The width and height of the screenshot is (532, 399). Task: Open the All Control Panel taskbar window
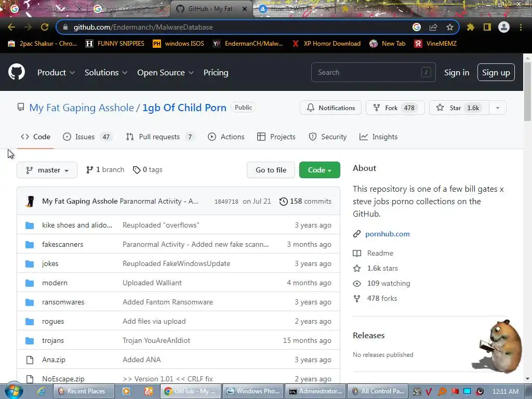pos(378,391)
